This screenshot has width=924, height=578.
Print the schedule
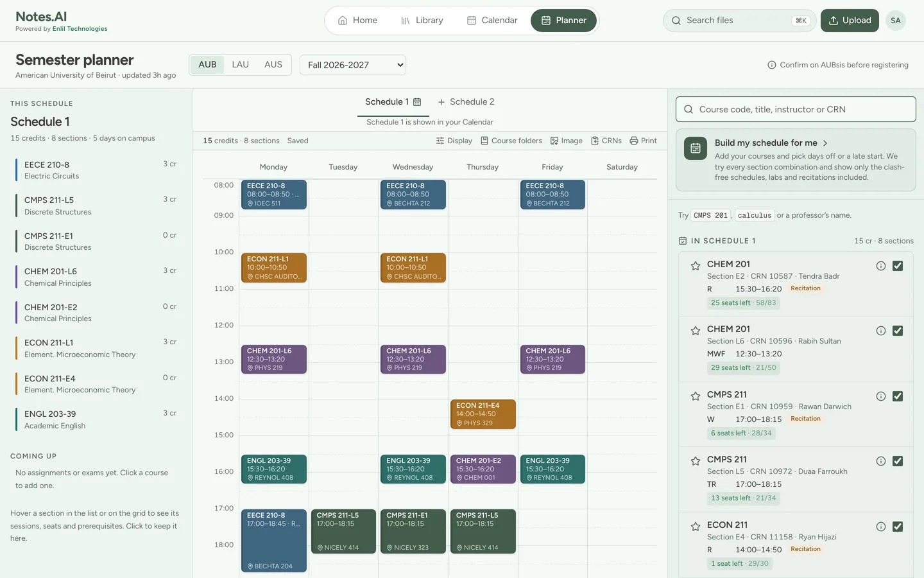[644, 141]
